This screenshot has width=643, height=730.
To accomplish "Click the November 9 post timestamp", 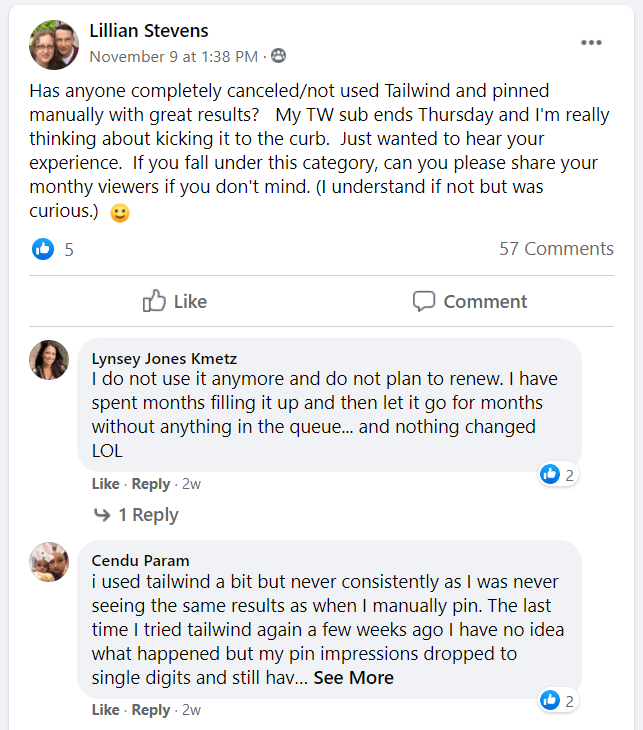I will 174,56.
